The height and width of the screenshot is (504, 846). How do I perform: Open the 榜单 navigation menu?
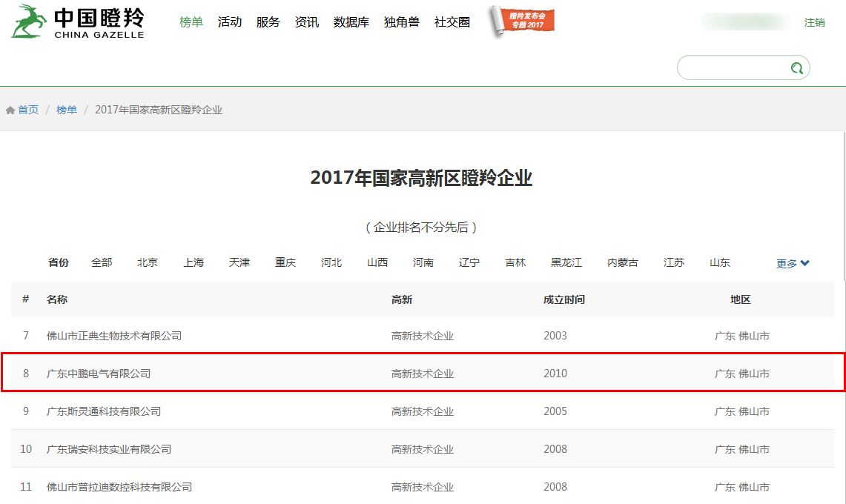(191, 22)
